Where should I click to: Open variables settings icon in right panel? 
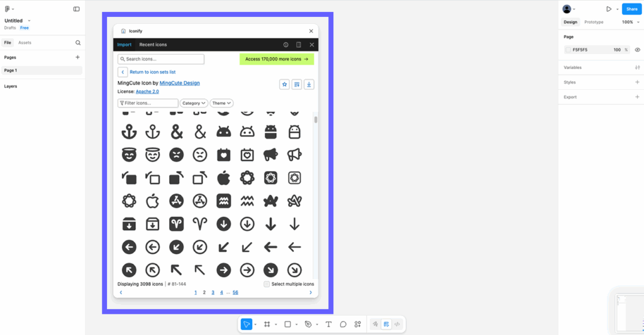[637, 67]
